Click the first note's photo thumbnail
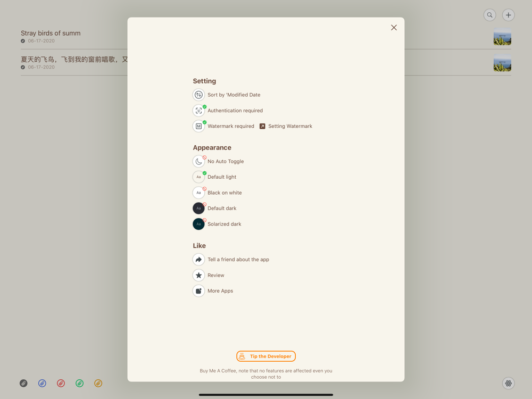The image size is (532, 399). (502, 37)
